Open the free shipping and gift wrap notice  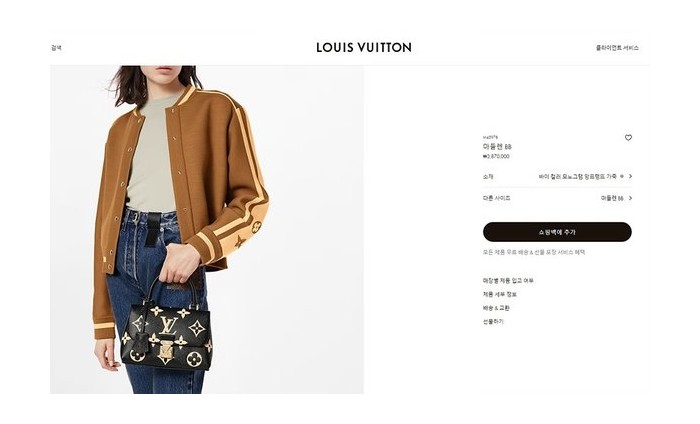(534, 252)
